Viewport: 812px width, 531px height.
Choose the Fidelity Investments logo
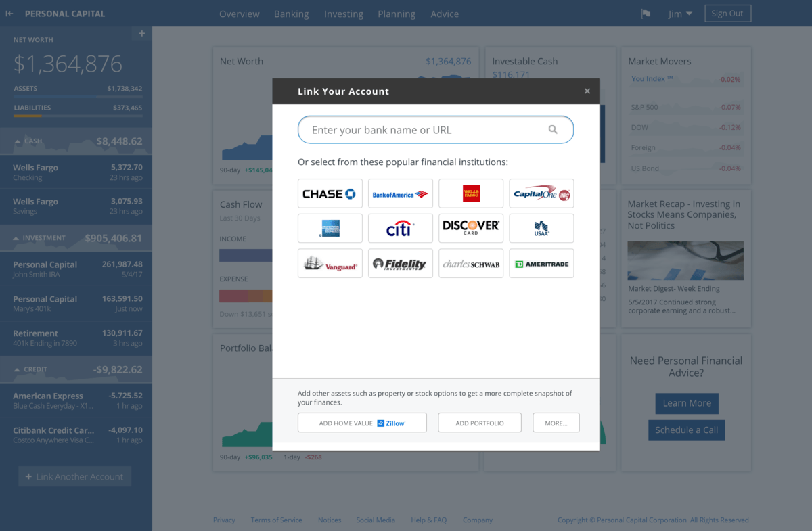point(401,263)
